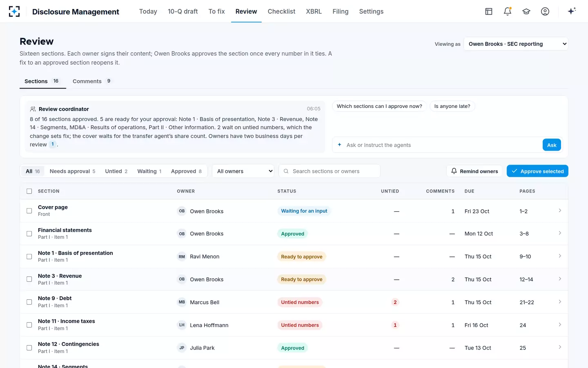Open the All owners filter dropdown
The image size is (588, 368).
click(x=244, y=171)
